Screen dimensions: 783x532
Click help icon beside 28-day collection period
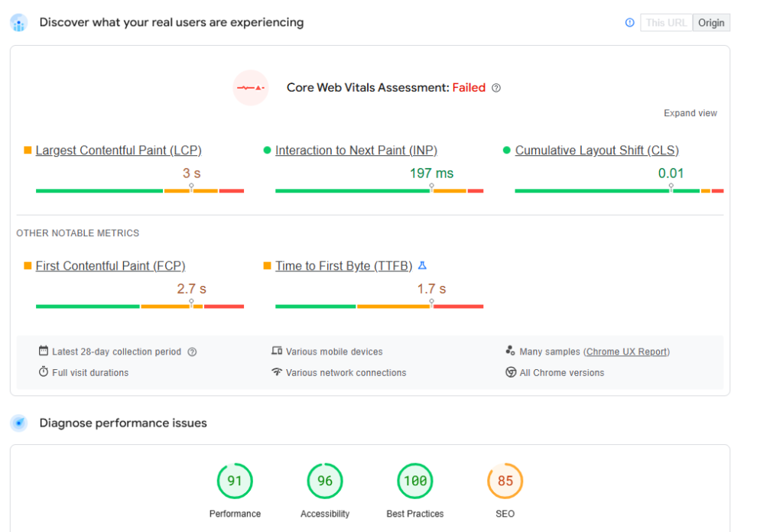pos(192,352)
